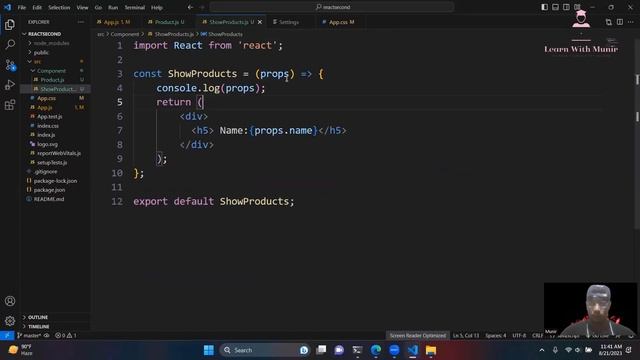Viewport: 640px width, 360px height.
Task: Collapse the Component folder
Action: point(51,71)
